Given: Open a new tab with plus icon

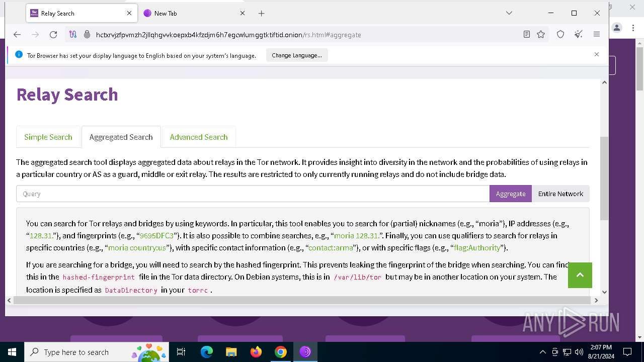Looking at the screenshot, I should click(261, 14).
